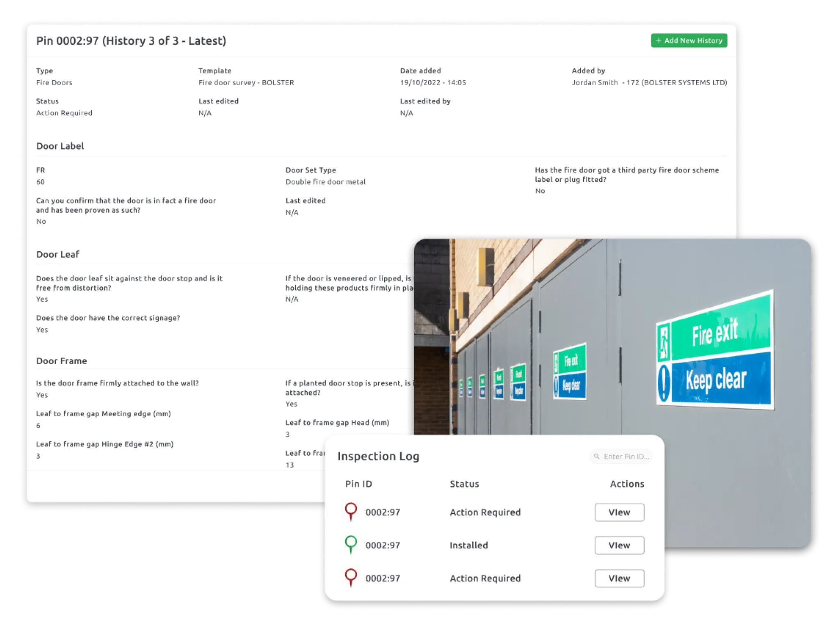Select the Door Label section heading
The image size is (840, 630).
(60, 146)
